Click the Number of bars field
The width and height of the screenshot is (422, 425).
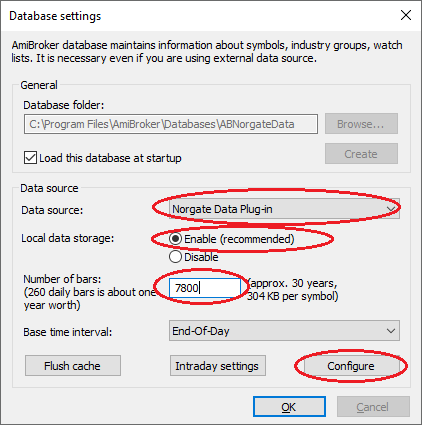coord(204,288)
